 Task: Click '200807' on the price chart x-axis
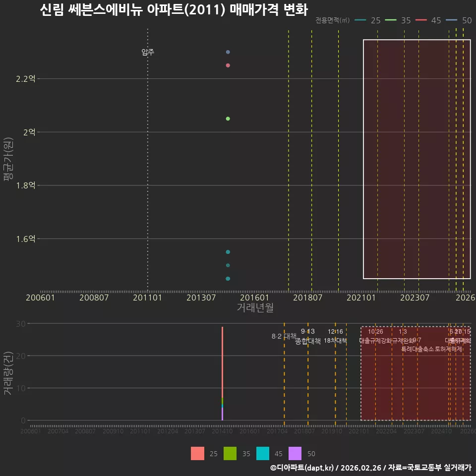tap(94, 297)
